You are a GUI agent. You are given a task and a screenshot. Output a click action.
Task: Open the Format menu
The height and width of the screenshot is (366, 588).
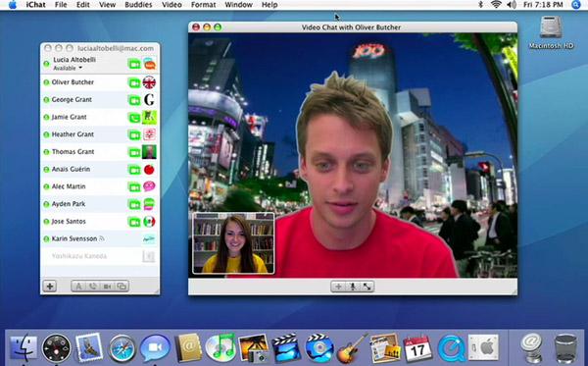click(203, 5)
